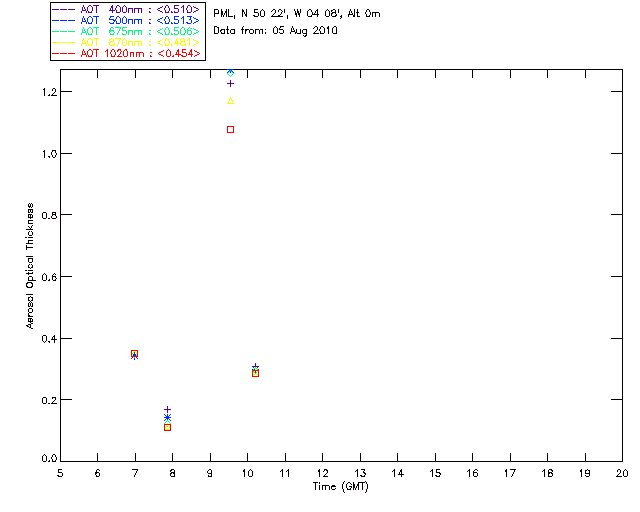Click the "Data from: 05 Aug 2010" text

276,31
